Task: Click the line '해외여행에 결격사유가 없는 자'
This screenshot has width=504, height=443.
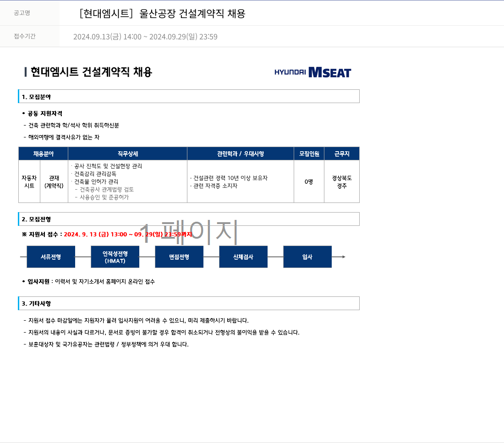Action: point(62,137)
